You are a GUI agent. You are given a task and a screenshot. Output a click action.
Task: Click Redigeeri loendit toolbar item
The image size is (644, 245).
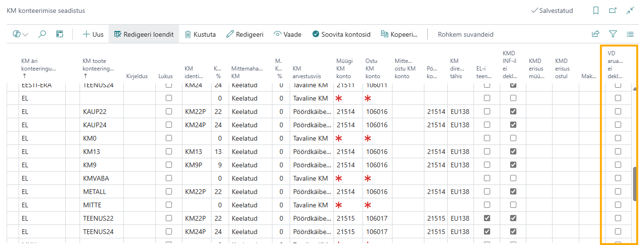pos(144,34)
